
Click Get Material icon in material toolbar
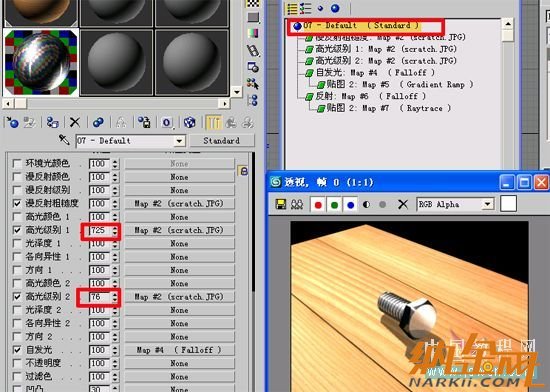12,122
